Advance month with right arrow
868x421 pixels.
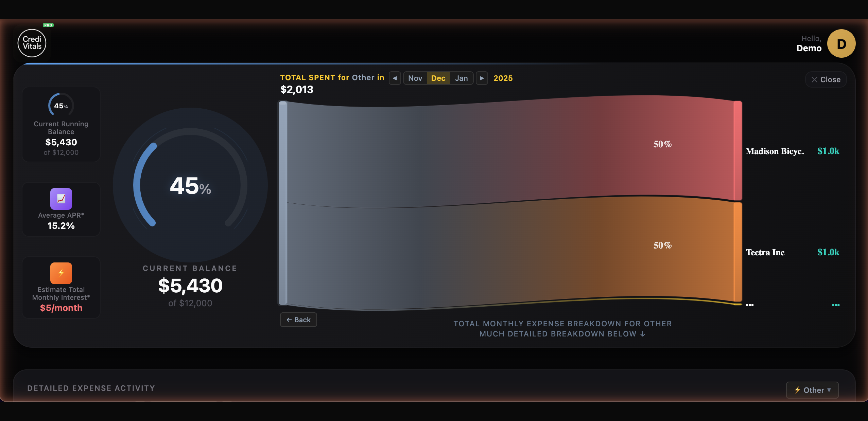pos(482,78)
